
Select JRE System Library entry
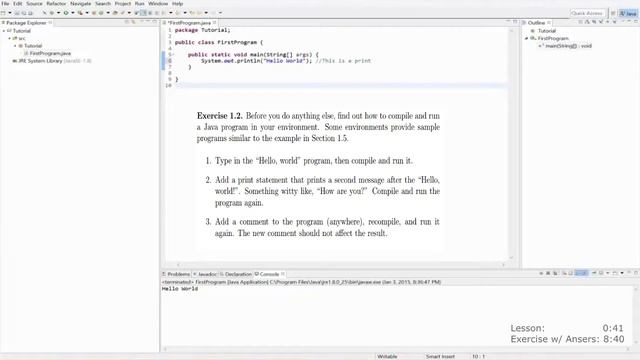[51, 61]
